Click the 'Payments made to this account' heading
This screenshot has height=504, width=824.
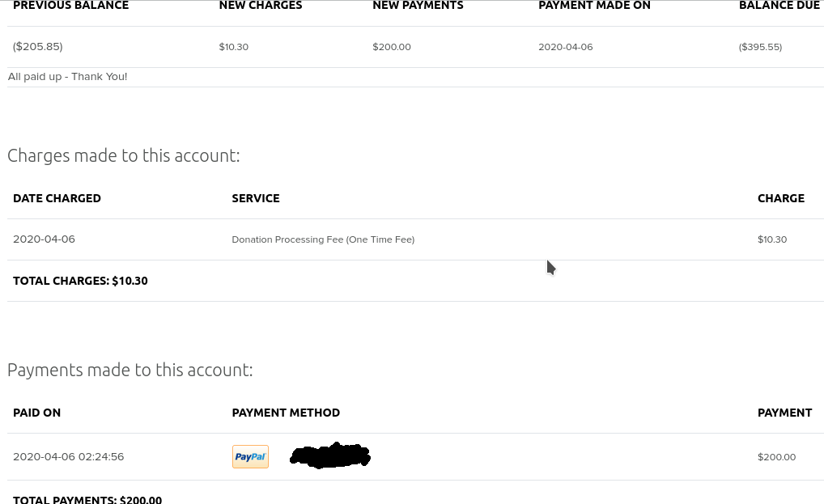tap(130, 370)
